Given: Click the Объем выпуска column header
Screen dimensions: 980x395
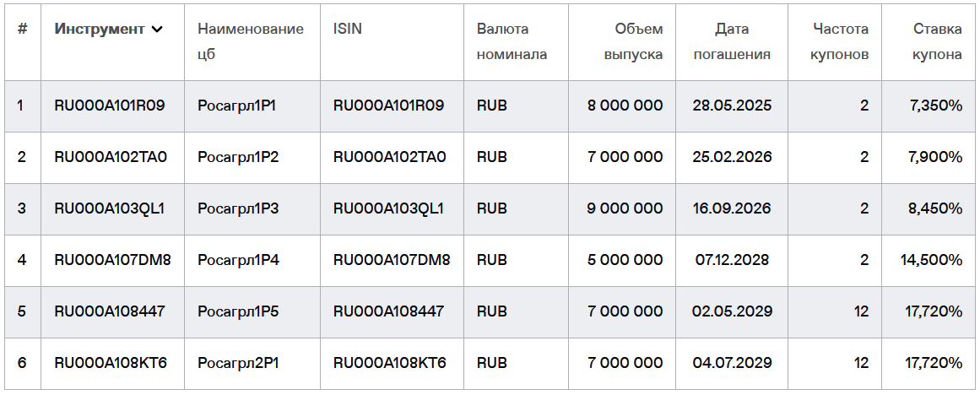Looking at the screenshot, I should point(633,42).
